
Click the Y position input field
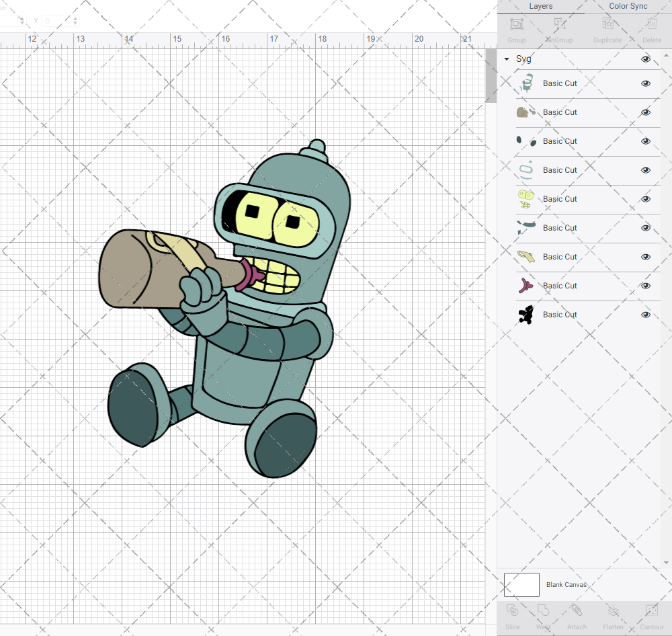[x=57, y=20]
